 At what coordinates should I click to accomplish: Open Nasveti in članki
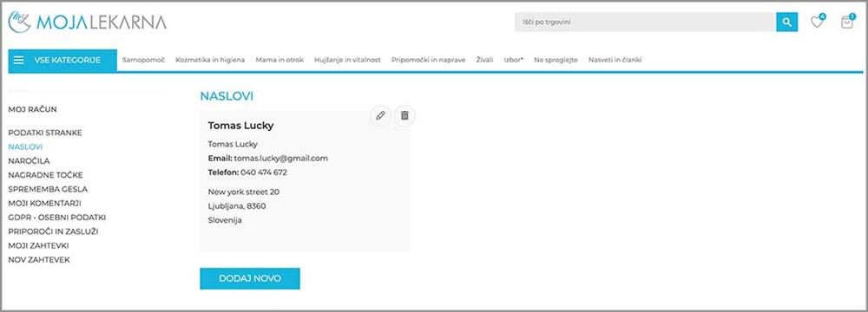(x=615, y=60)
